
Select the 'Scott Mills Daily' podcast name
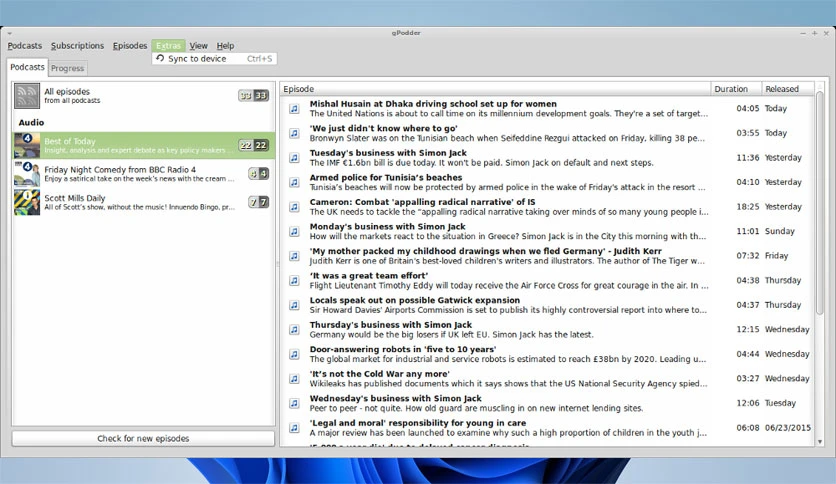coord(75,198)
